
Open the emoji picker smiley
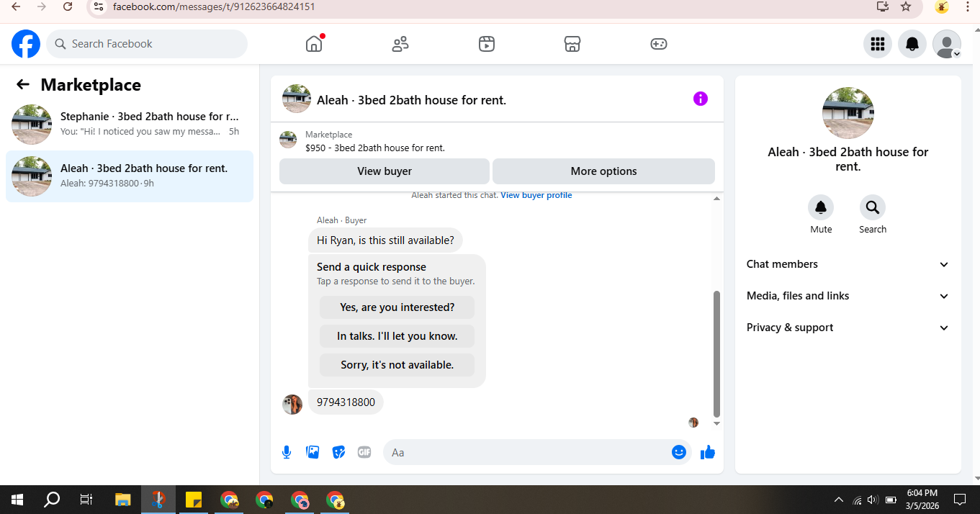click(678, 452)
